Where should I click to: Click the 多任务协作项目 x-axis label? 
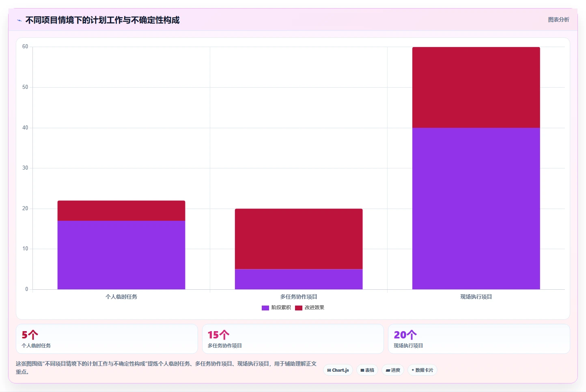coord(299,297)
